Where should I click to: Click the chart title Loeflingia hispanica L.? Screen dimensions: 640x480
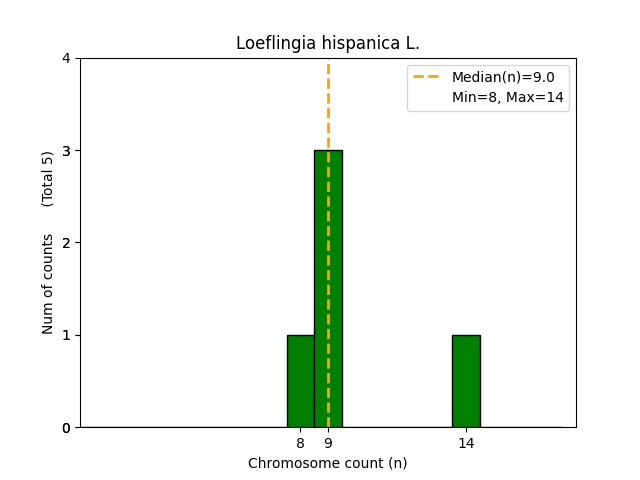point(327,44)
